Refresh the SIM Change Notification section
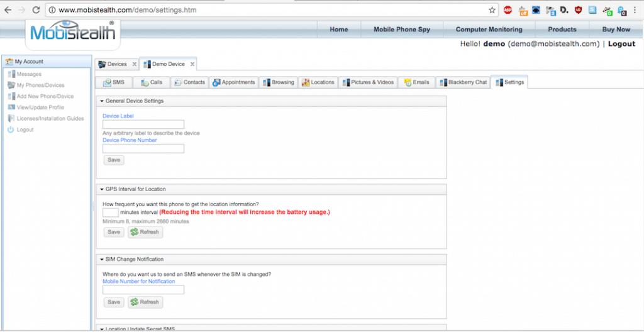Viewport: 644px width, 332px height. click(x=145, y=302)
